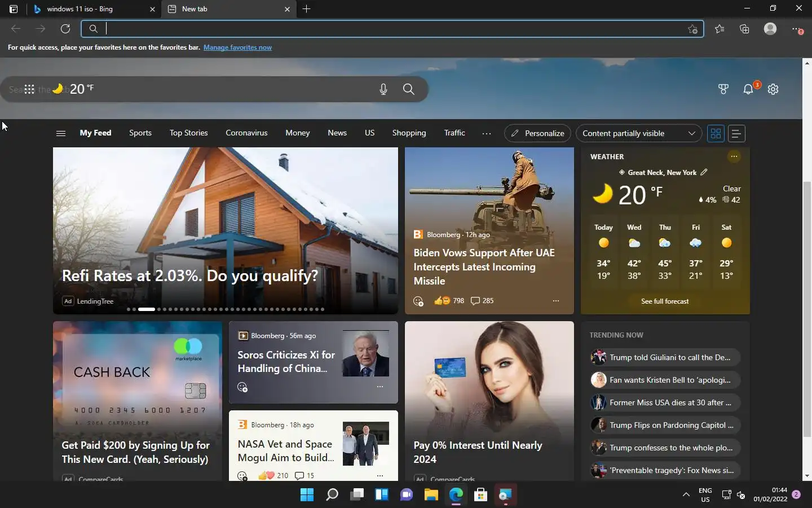This screenshot has width=812, height=508.
Task: Open Weather card options menu
Action: 734,156
